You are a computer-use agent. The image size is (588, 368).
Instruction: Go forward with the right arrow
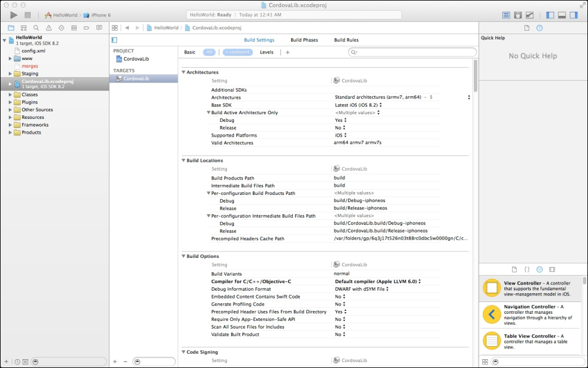[137, 28]
